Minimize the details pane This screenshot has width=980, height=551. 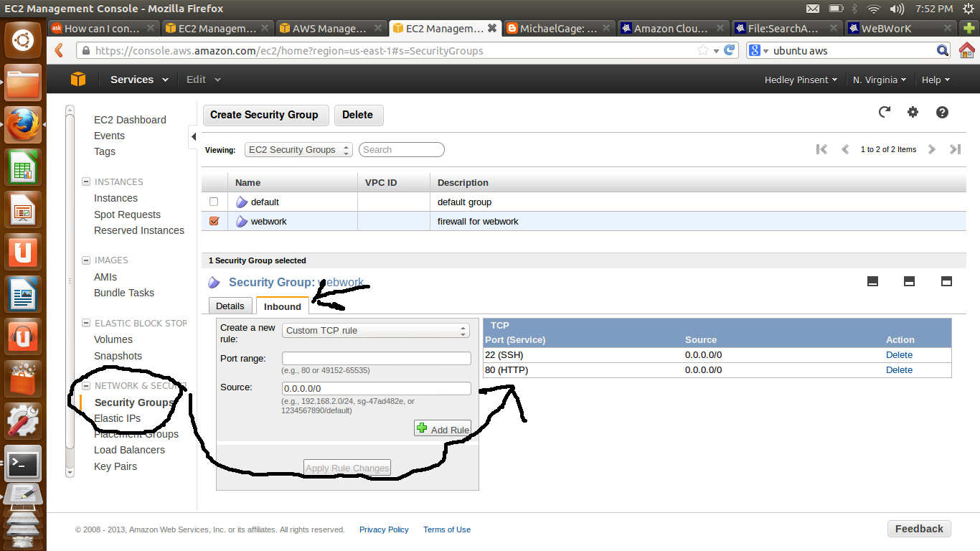click(x=873, y=281)
